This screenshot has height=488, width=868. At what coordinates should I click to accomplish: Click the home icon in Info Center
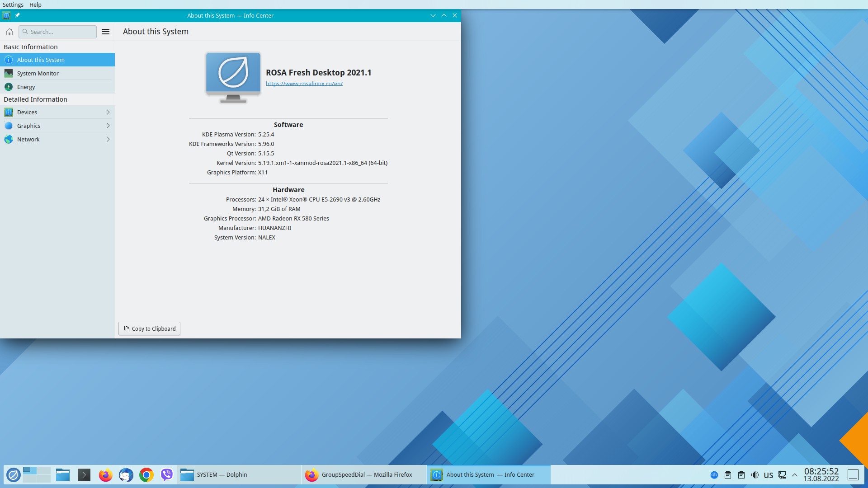(9, 32)
